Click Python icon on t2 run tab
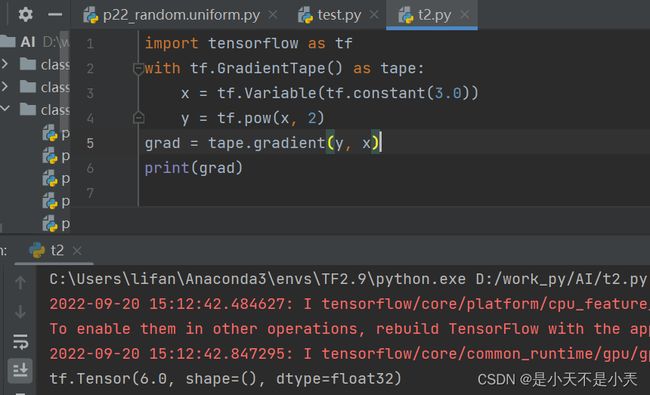 [x=37, y=250]
